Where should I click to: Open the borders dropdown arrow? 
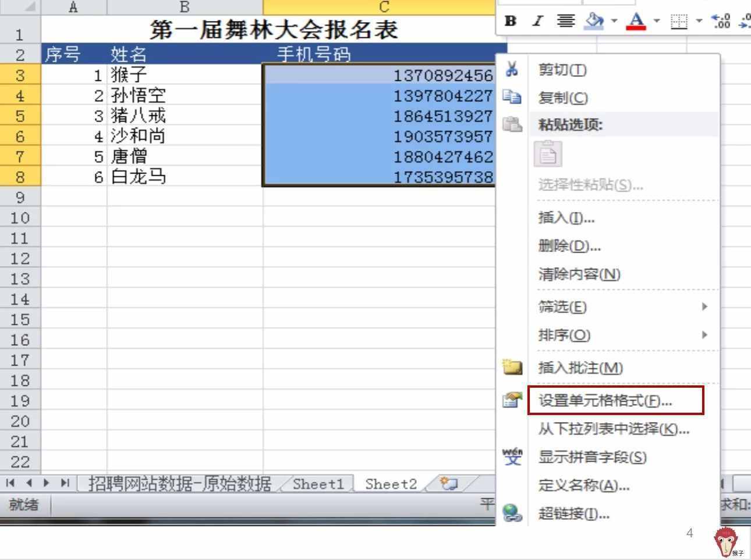[699, 21]
